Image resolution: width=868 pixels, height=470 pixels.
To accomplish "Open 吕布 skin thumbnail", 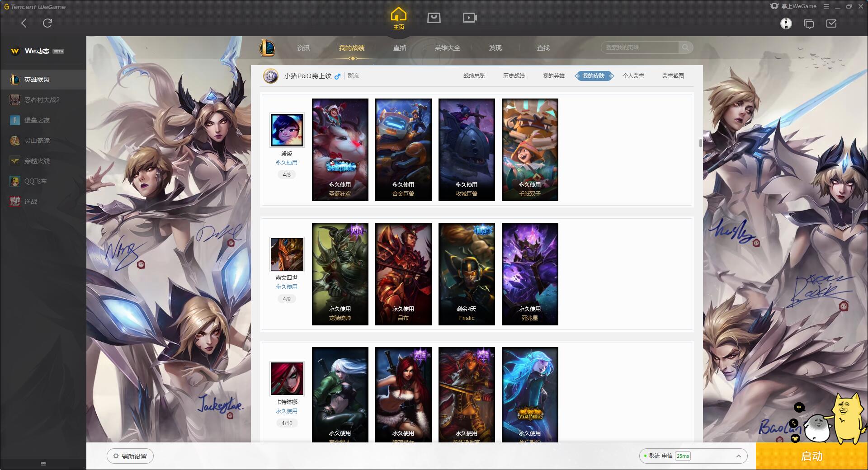I will click(403, 274).
